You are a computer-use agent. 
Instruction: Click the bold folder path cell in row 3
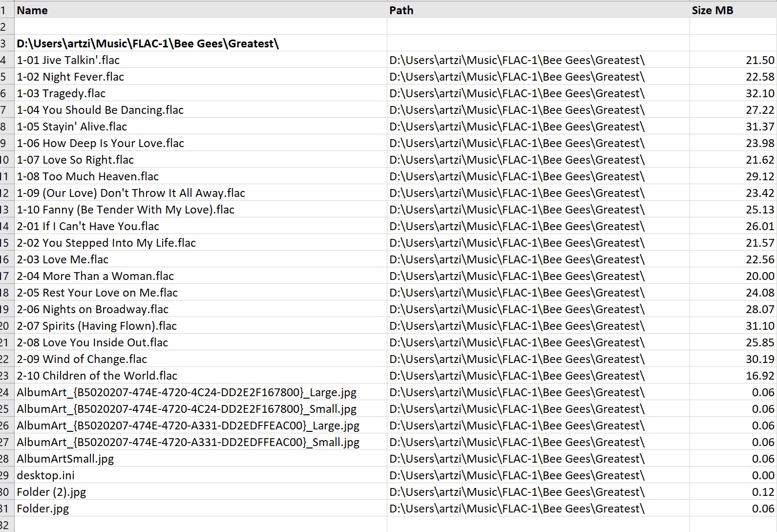tap(201, 43)
